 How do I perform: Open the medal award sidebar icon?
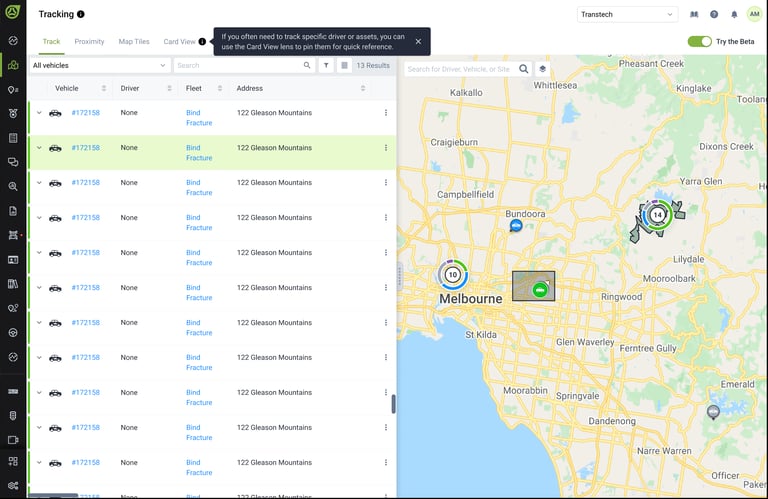[x=13, y=114]
